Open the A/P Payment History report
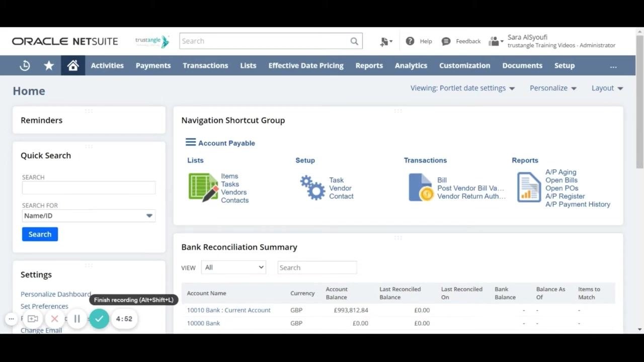The height and width of the screenshot is (362, 644). [x=578, y=204]
